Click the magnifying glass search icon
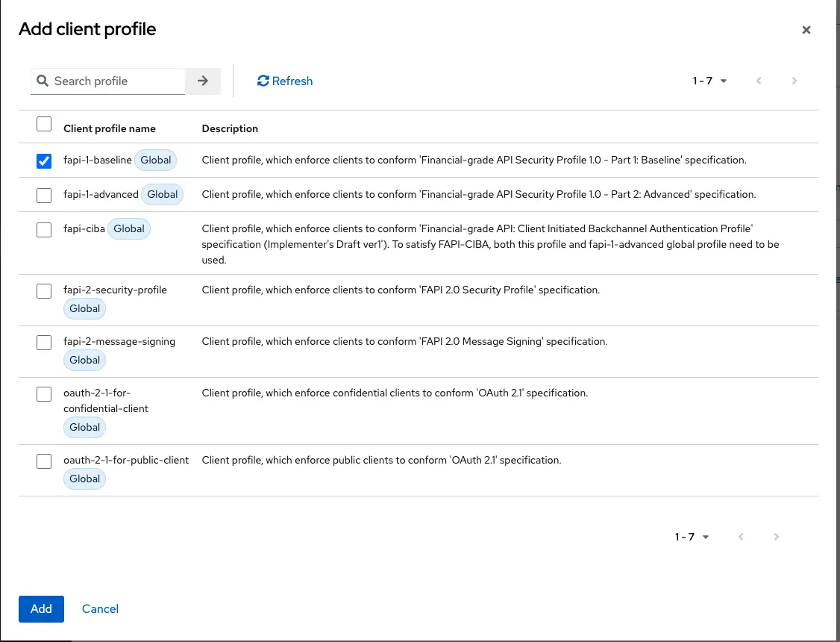 pos(43,81)
